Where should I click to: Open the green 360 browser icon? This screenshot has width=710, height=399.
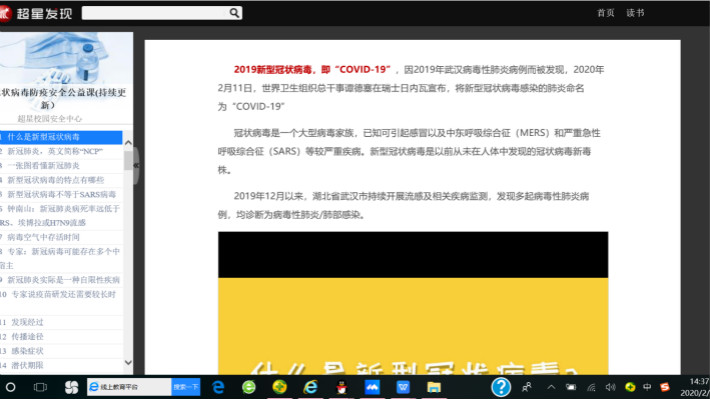(249, 387)
